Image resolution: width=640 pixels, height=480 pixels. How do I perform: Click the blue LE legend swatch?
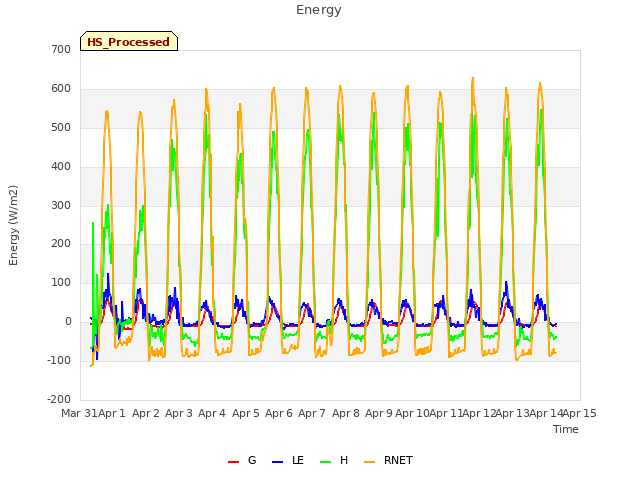click(x=277, y=462)
